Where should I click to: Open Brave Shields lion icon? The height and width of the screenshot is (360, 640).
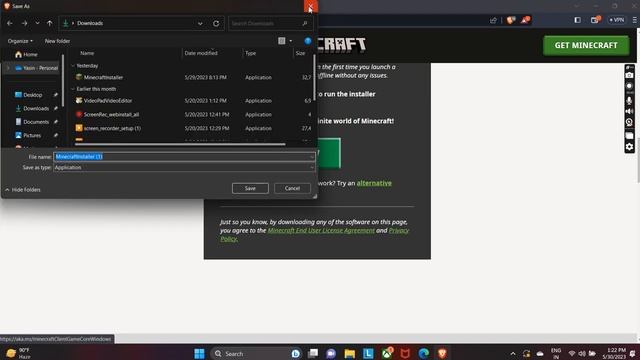511,20
